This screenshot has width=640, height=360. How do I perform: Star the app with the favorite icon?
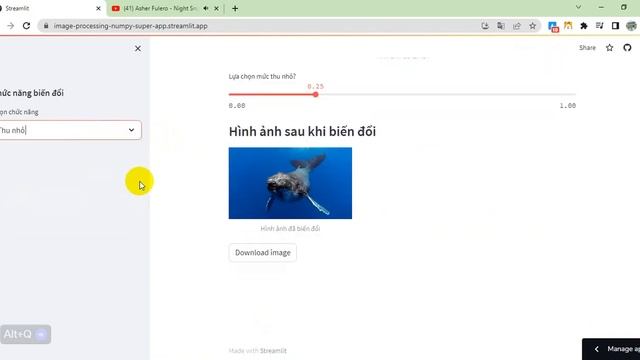609,48
